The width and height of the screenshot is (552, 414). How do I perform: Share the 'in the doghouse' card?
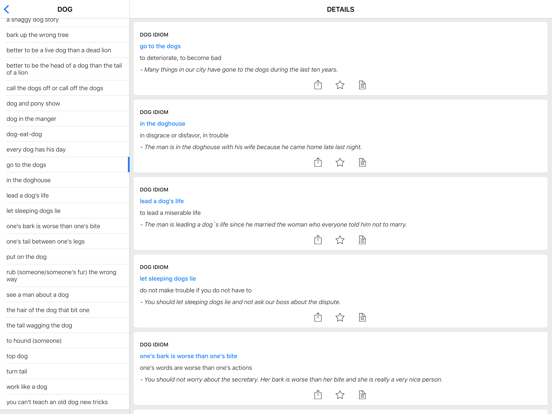pos(318,162)
